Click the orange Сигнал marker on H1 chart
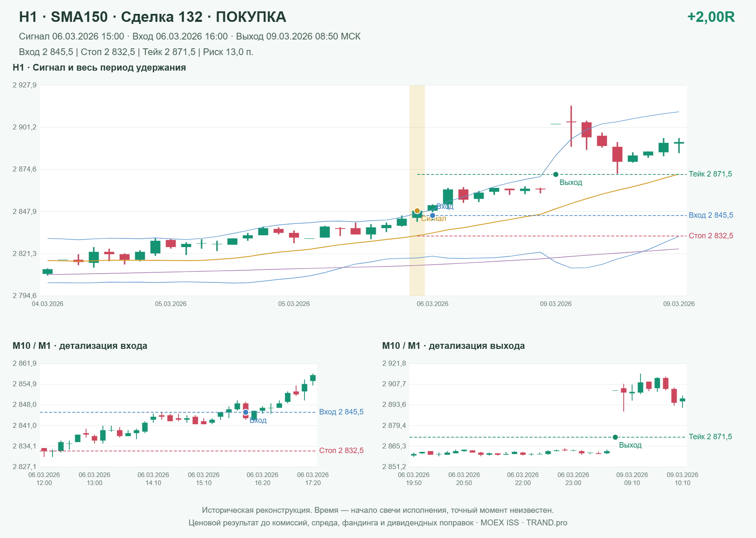Screen dimensions: 756x538 pos(417,211)
